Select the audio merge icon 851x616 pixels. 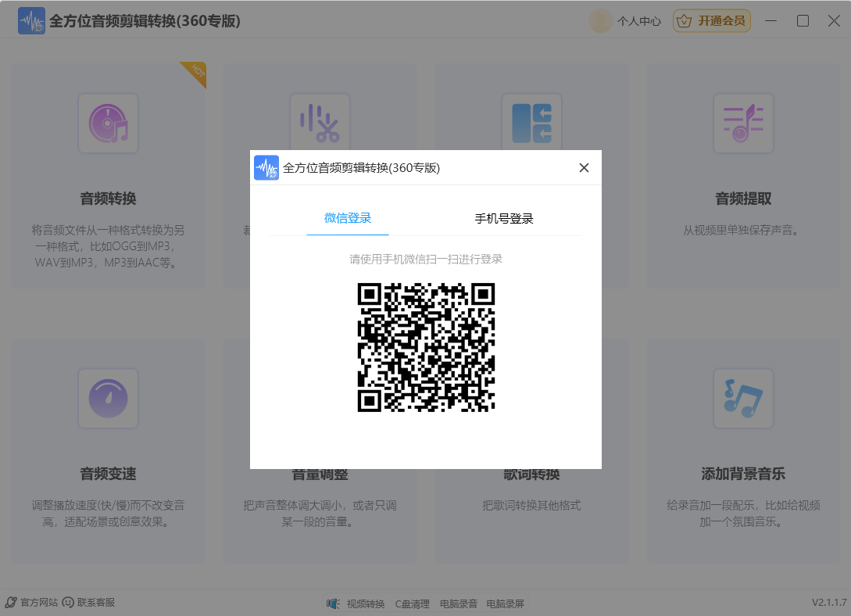tap(531, 124)
